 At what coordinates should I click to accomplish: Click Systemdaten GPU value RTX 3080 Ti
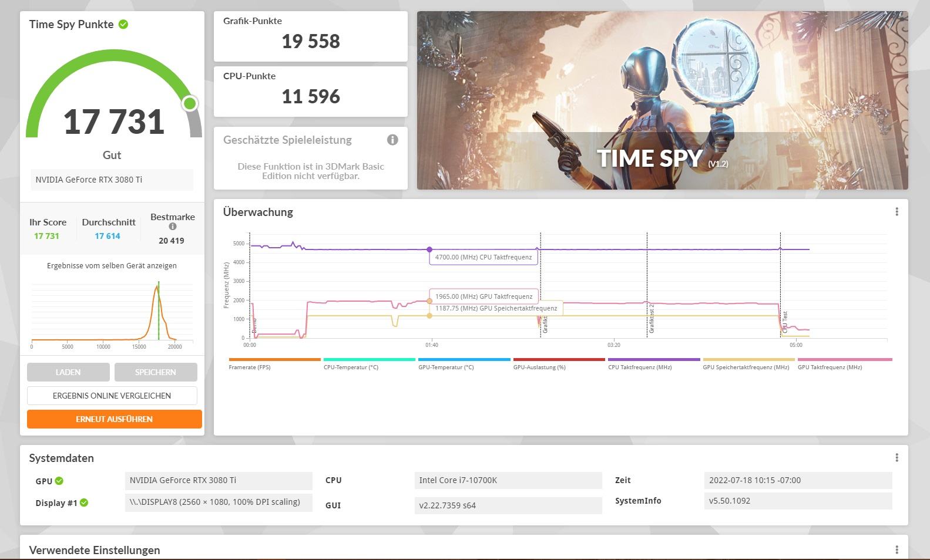(219, 480)
